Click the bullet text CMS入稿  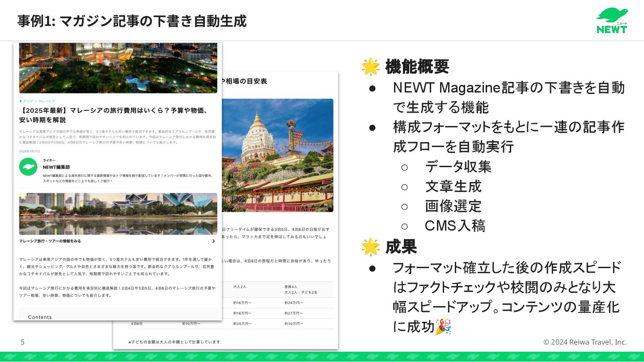(455, 226)
